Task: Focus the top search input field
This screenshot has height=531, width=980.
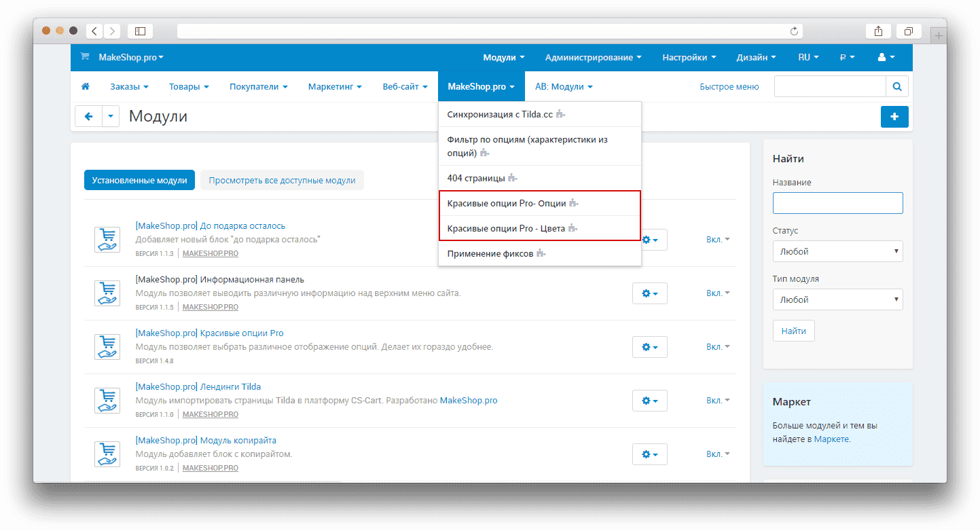Action: [830, 87]
